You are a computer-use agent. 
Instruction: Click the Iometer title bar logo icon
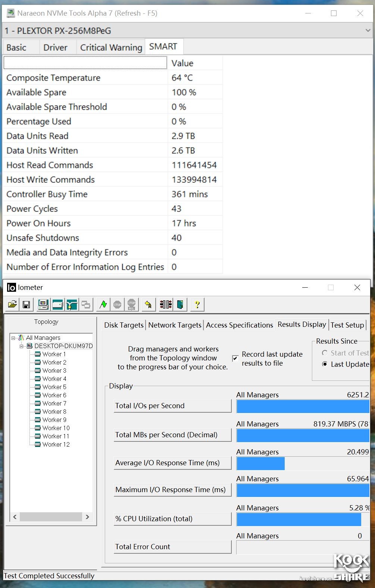coord(12,287)
